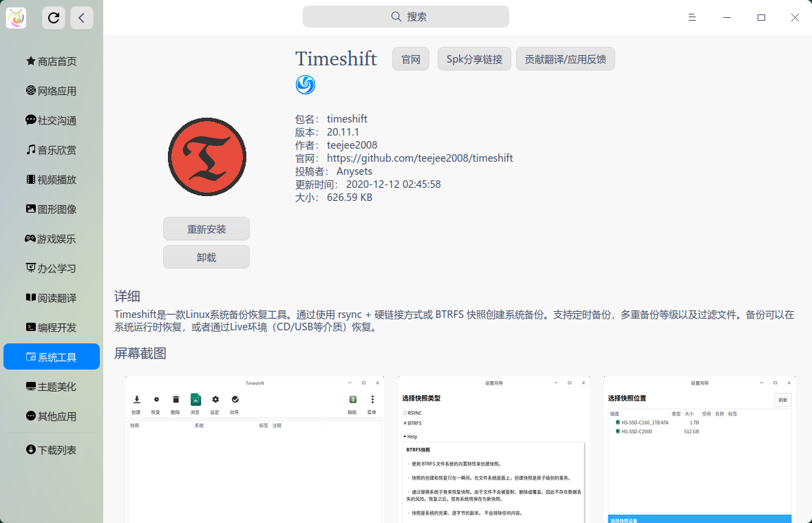
Task: Click 重新安装 reinstall button
Action: pyautogui.click(x=206, y=229)
